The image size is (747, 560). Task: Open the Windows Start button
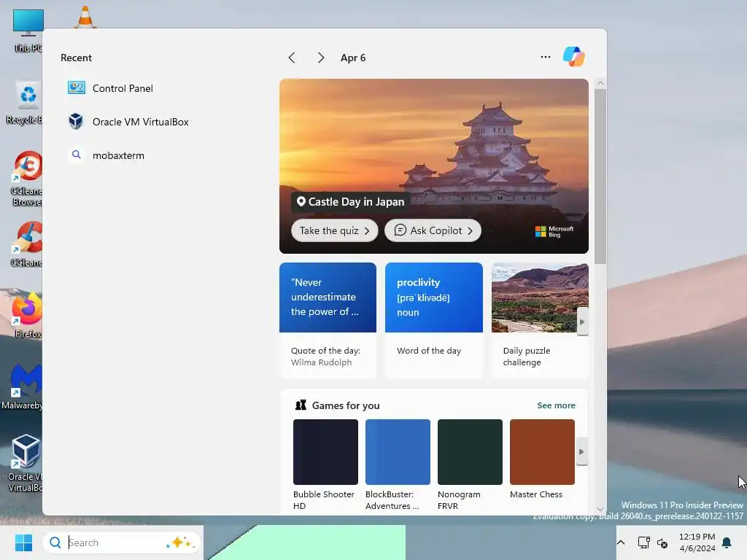(x=23, y=542)
